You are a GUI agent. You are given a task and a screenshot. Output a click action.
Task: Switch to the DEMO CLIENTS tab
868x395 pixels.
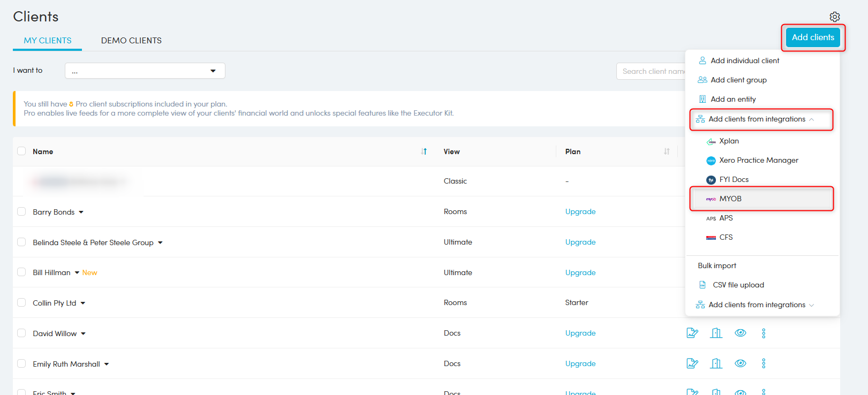[131, 41]
